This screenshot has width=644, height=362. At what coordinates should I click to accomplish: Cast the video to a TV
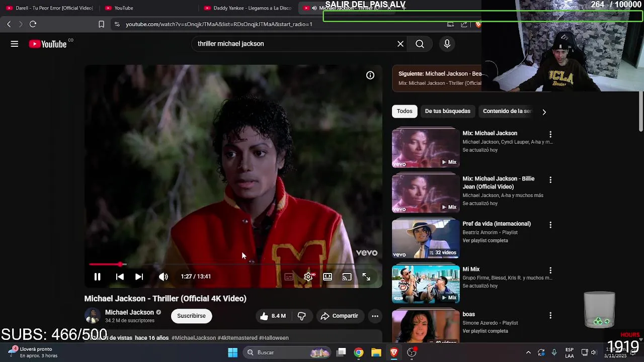[x=347, y=277]
